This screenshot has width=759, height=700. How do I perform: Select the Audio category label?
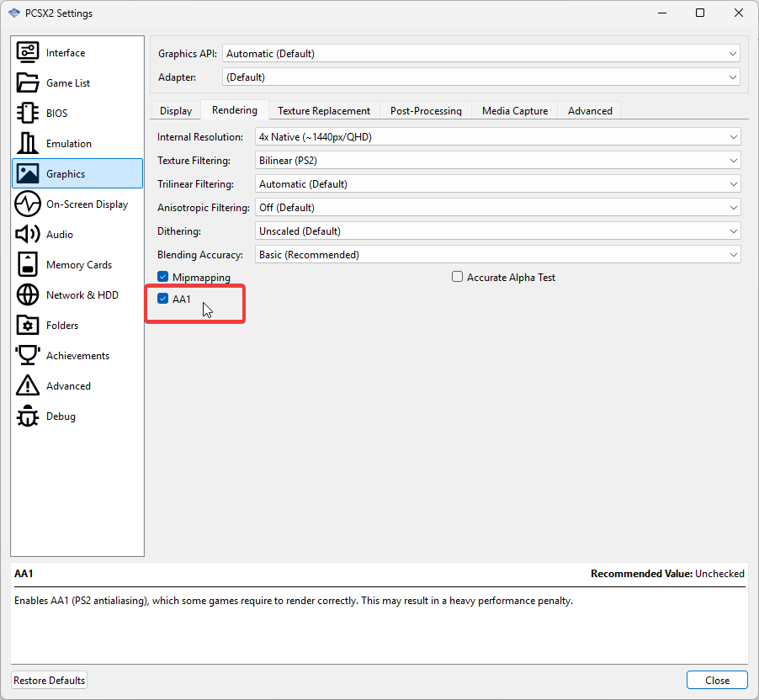(60, 235)
